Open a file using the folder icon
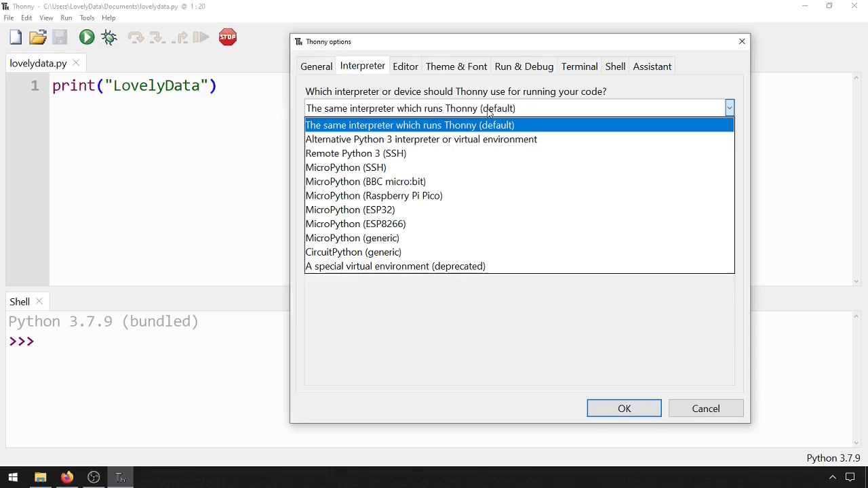Screen dimensions: 868x488 tap(38, 37)
